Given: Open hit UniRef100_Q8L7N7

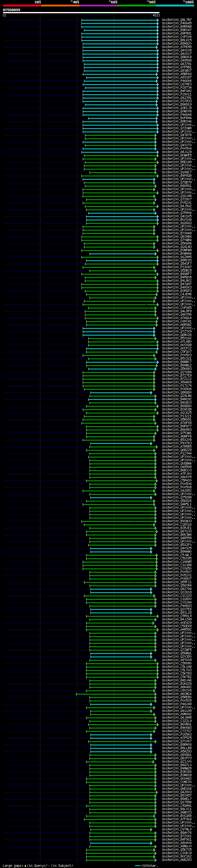Looking at the screenshot, I should tap(177, 20).
